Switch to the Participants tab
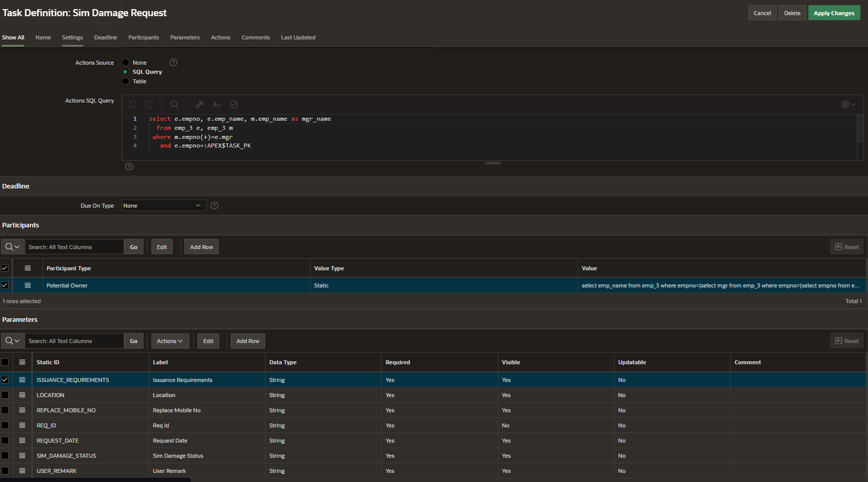 click(x=143, y=37)
